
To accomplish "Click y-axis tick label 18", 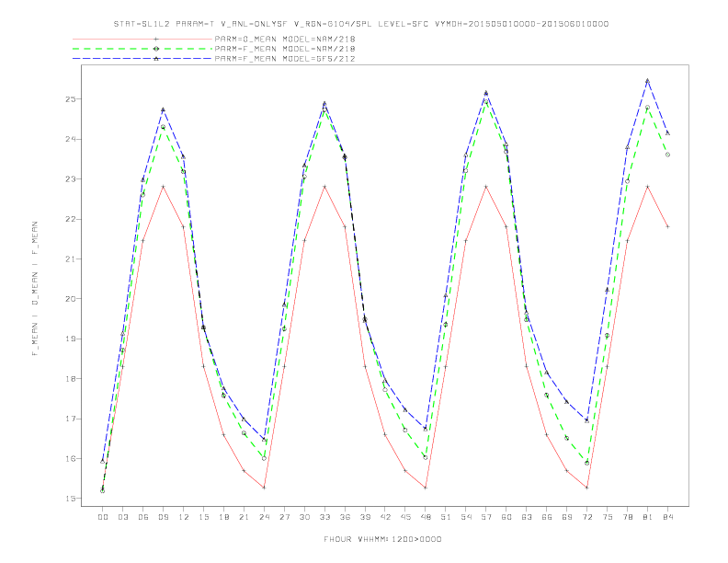I will [70, 379].
